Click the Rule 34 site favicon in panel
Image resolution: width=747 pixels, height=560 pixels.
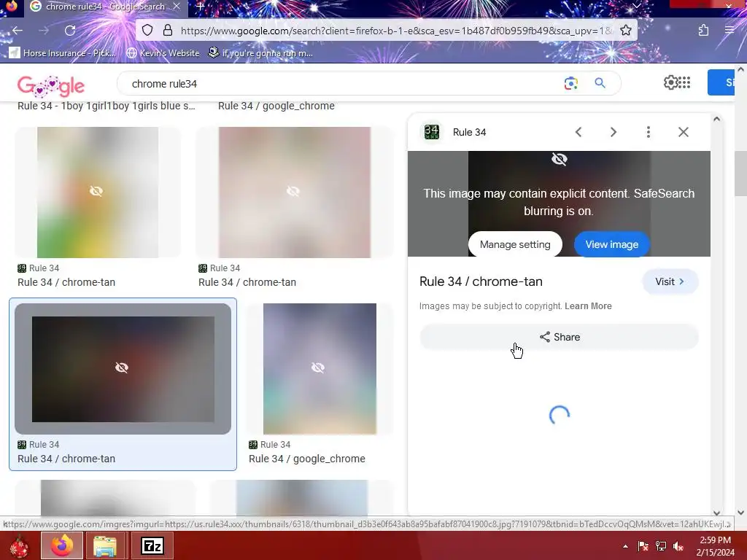pos(432,132)
